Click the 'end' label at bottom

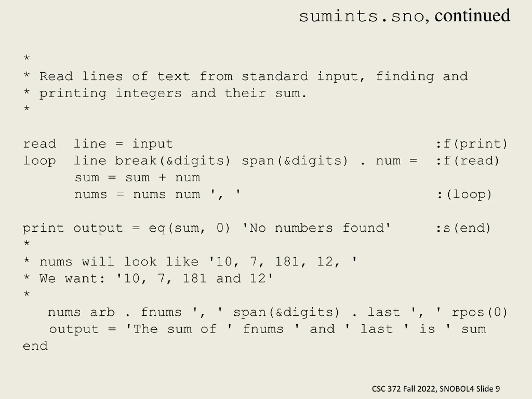(x=35, y=346)
